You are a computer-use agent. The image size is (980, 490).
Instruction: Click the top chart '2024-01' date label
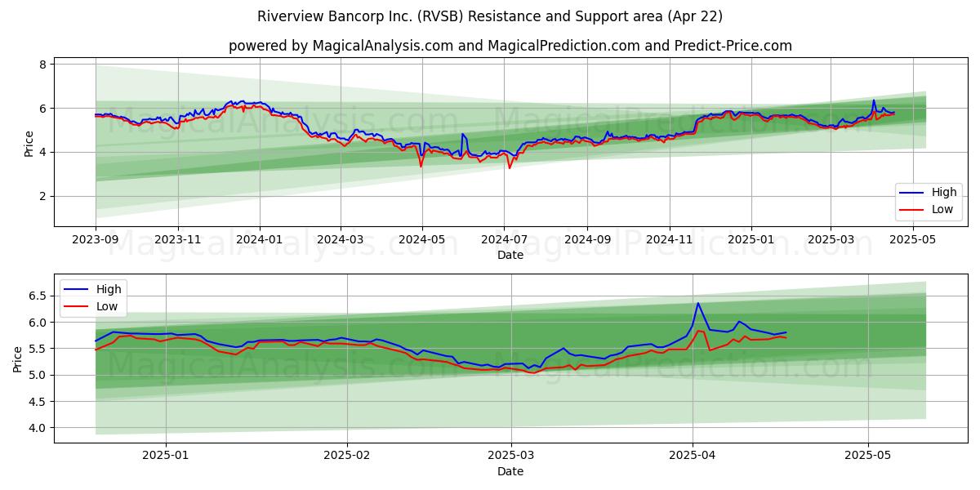(260, 240)
